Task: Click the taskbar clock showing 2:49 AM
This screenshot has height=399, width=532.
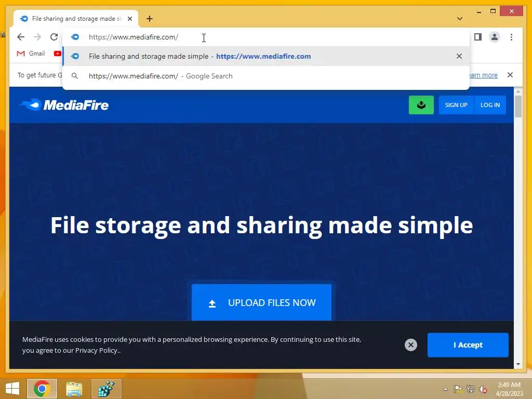Action: (x=509, y=389)
